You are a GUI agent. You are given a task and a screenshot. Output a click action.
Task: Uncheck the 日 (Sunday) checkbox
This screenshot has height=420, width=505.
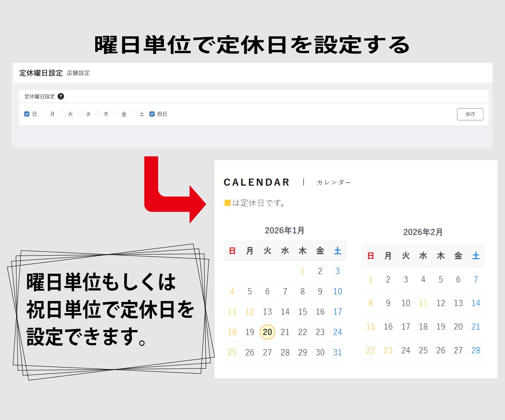point(27,114)
